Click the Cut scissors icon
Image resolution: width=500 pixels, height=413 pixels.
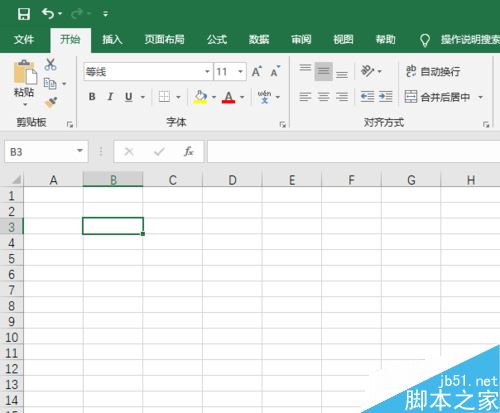coord(50,64)
